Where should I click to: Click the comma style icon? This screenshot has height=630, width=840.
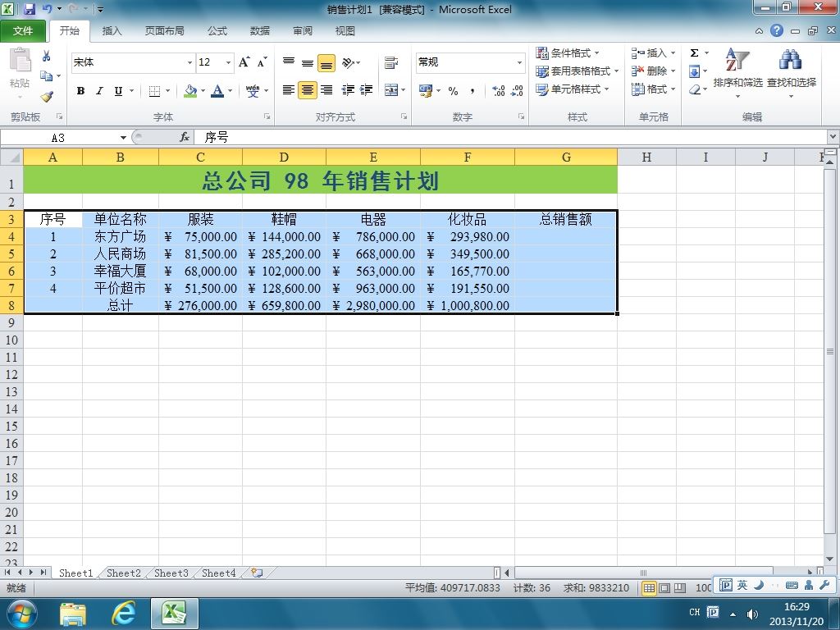click(472, 90)
